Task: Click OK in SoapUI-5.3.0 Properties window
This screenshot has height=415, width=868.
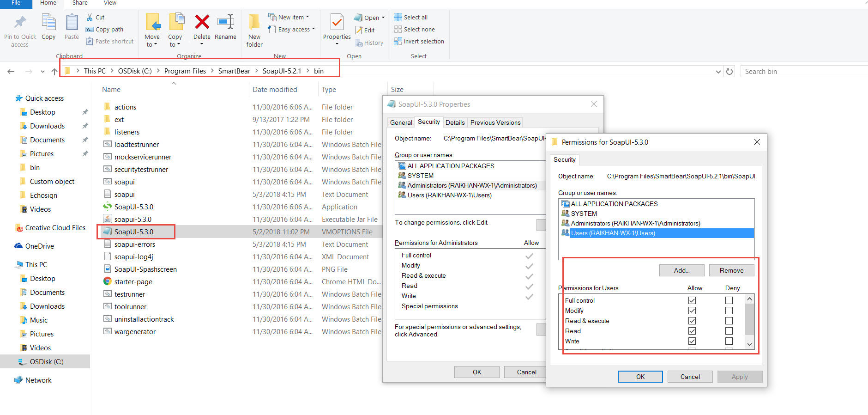Action: [477, 372]
